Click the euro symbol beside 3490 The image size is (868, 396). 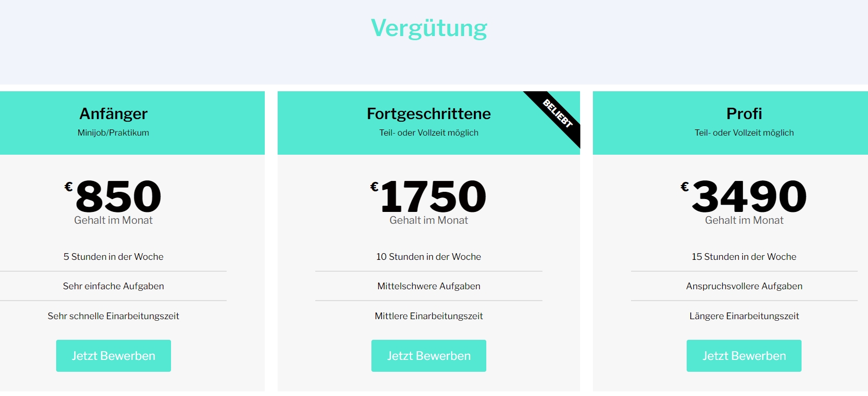(685, 187)
